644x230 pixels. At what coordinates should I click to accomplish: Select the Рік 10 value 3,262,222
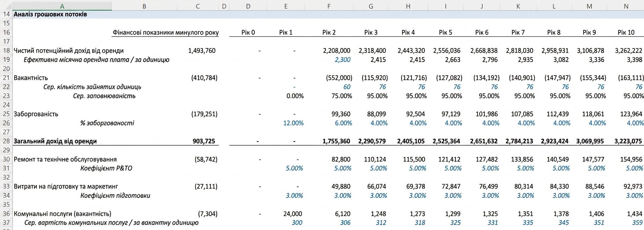(x=629, y=51)
